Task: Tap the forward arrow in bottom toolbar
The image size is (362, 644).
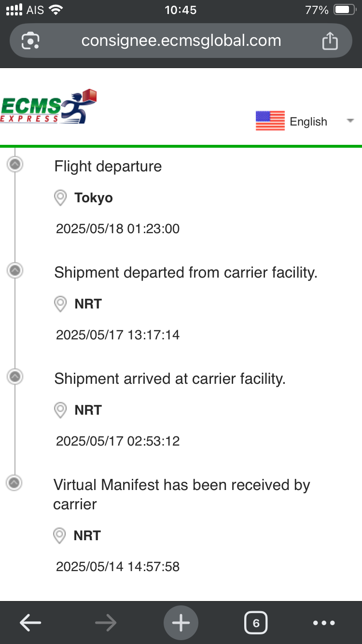Action: tap(106, 623)
